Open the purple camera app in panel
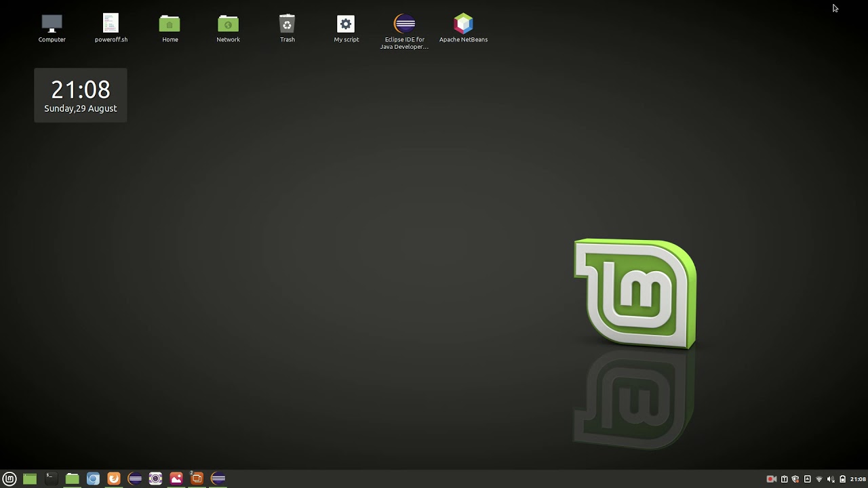The width and height of the screenshot is (868, 488). [x=155, y=479]
